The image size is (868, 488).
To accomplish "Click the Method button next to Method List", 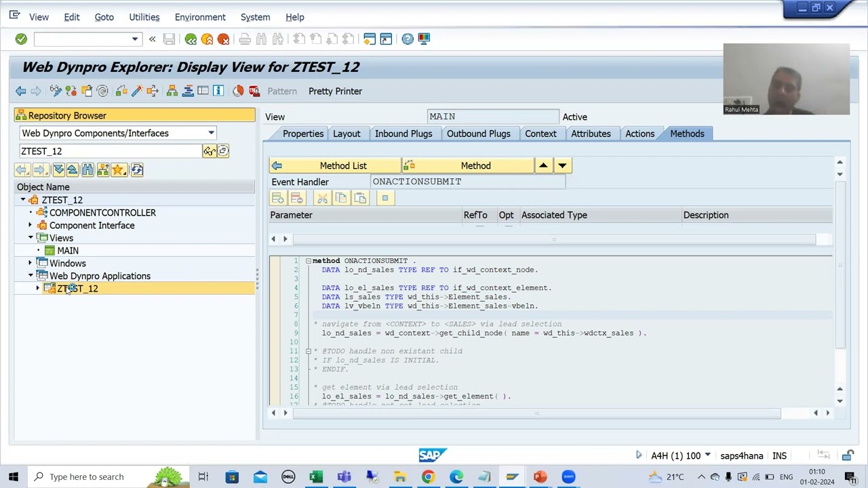I will pyautogui.click(x=468, y=165).
